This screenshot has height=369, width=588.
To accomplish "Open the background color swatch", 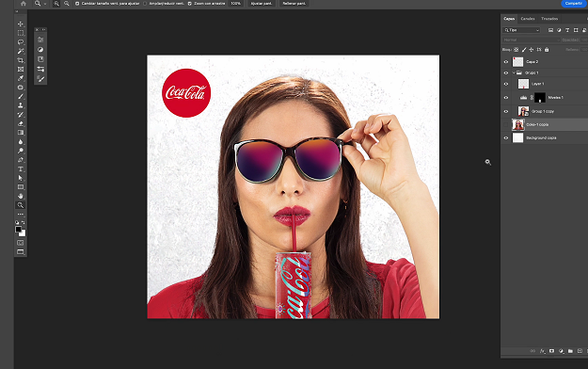I will click(23, 233).
